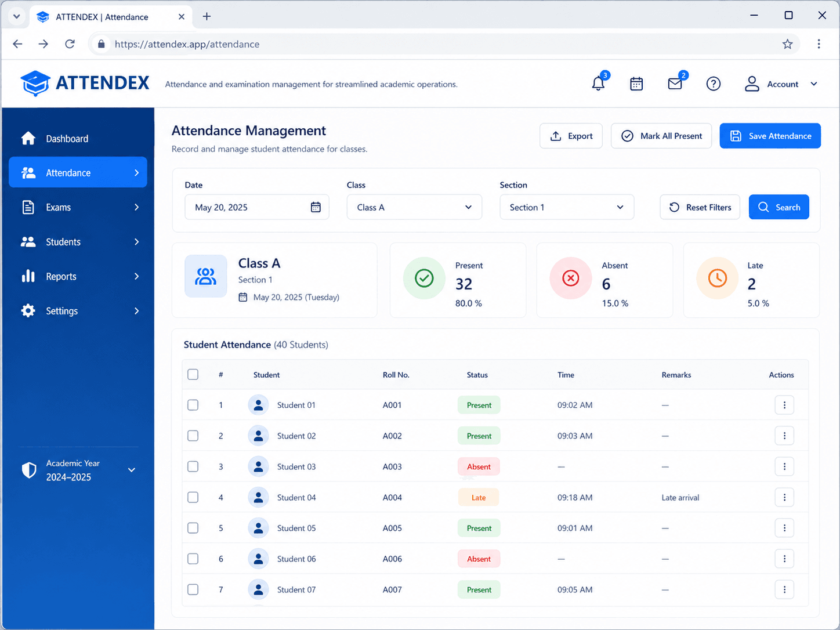Open the browser tab list dropdown arrow

click(x=16, y=16)
